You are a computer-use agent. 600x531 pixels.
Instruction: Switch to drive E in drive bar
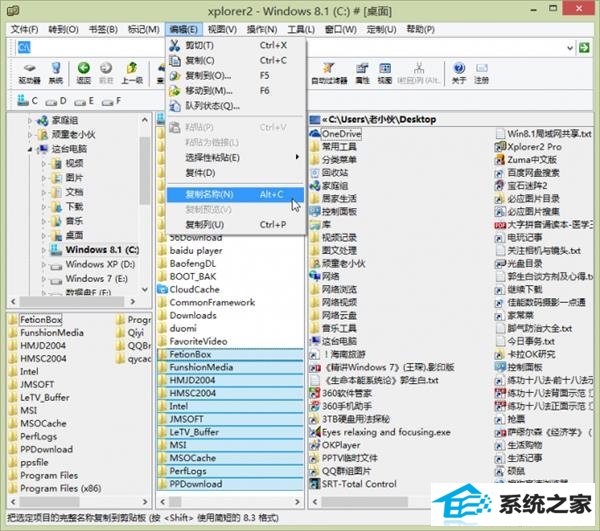84,101
